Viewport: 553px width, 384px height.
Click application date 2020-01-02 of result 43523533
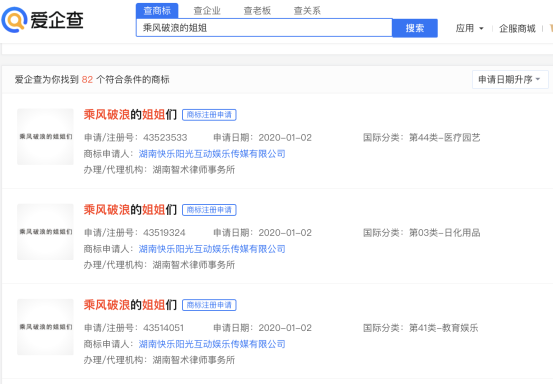click(285, 138)
